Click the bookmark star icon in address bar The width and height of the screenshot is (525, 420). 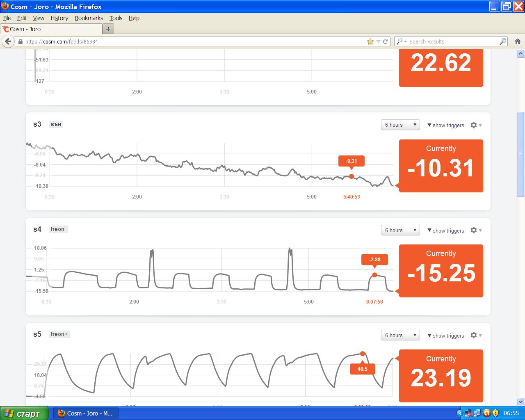coord(370,41)
